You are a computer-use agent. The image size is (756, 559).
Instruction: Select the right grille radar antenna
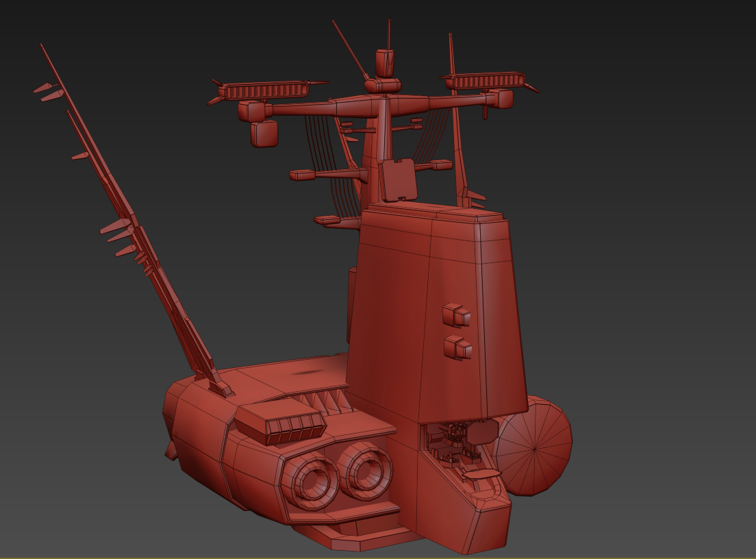point(488,81)
